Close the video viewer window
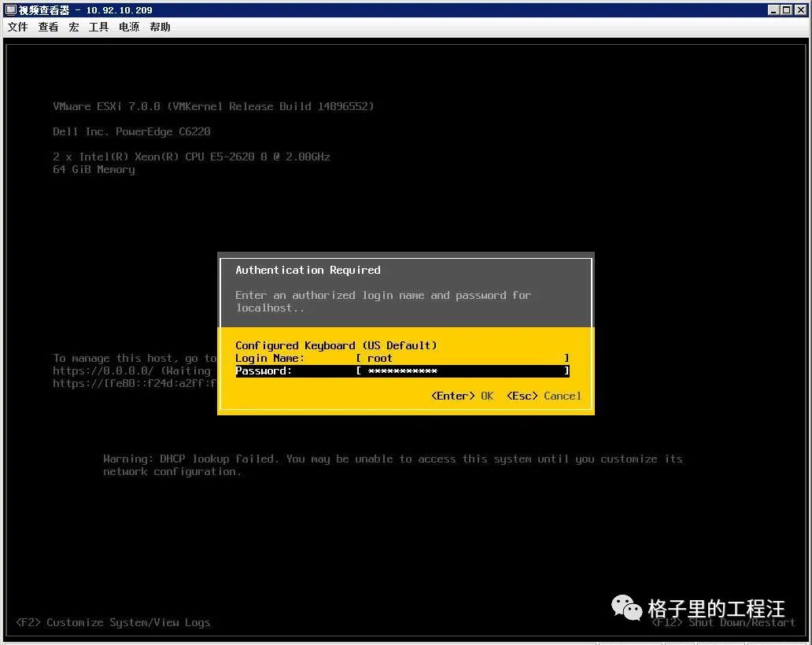This screenshot has height=645, width=812. click(x=800, y=9)
